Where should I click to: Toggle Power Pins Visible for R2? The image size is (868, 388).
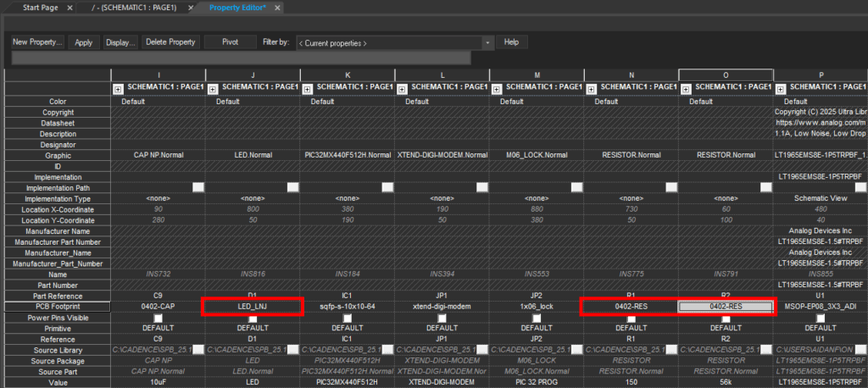[726, 319]
